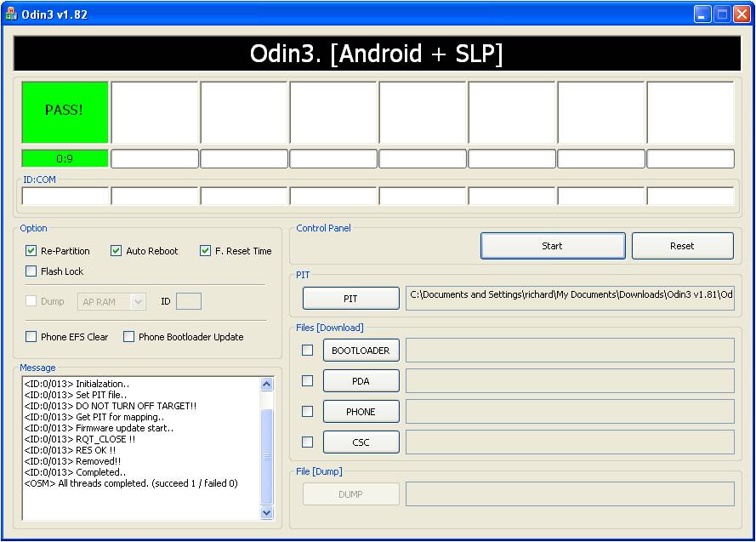756x542 pixels.
Task: Disable the Auto Reboot checkbox
Action: pos(117,251)
